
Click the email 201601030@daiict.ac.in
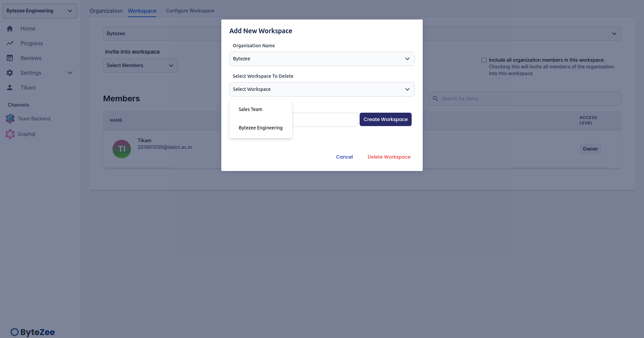point(165,147)
